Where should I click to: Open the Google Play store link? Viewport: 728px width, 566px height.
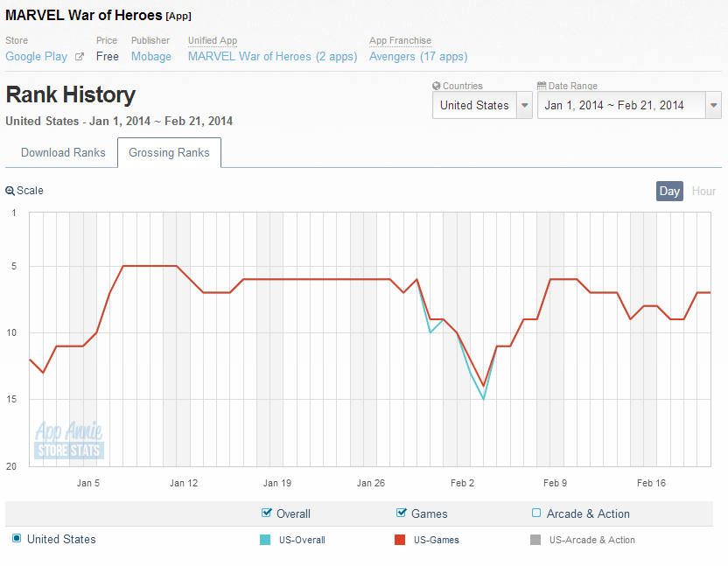[36, 57]
